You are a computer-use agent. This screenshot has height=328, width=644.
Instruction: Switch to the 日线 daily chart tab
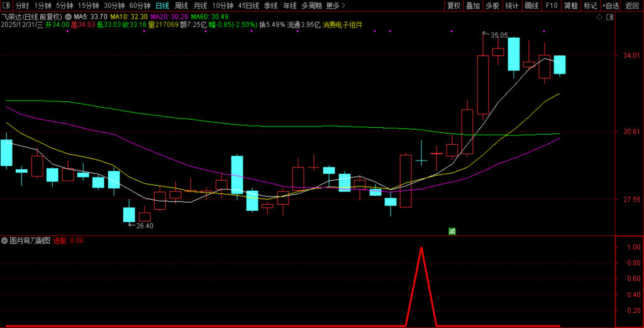162,6
